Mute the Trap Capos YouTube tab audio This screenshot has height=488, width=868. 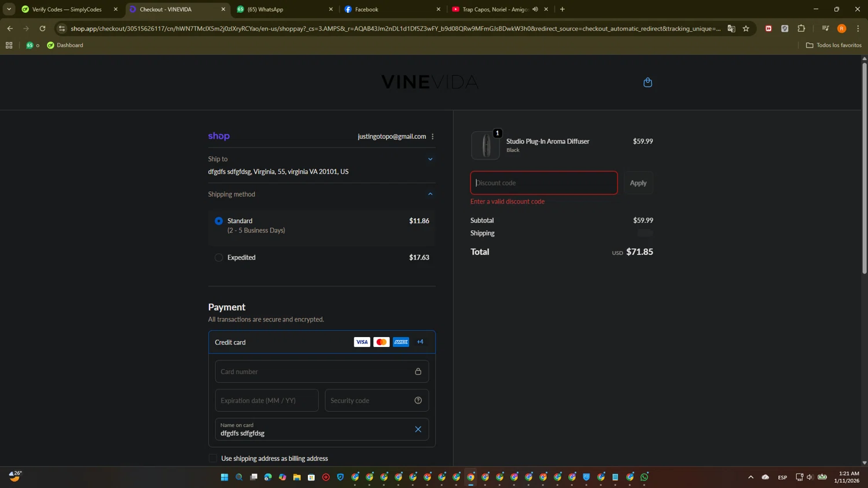[535, 9]
